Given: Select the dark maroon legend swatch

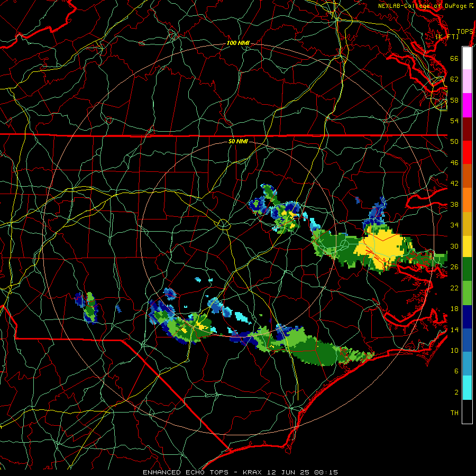Looking at the screenshot, I should tap(467, 129).
